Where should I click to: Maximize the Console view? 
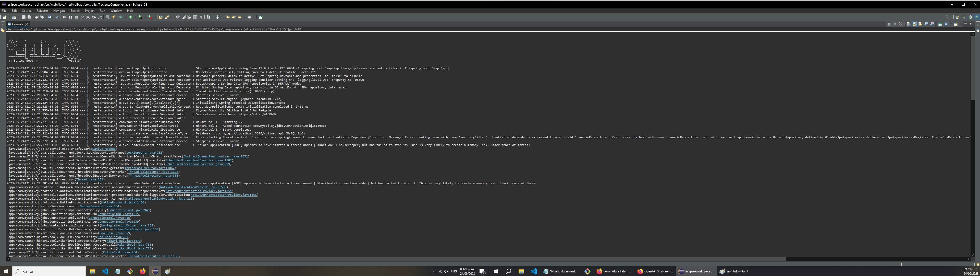[x=971, y=24]
